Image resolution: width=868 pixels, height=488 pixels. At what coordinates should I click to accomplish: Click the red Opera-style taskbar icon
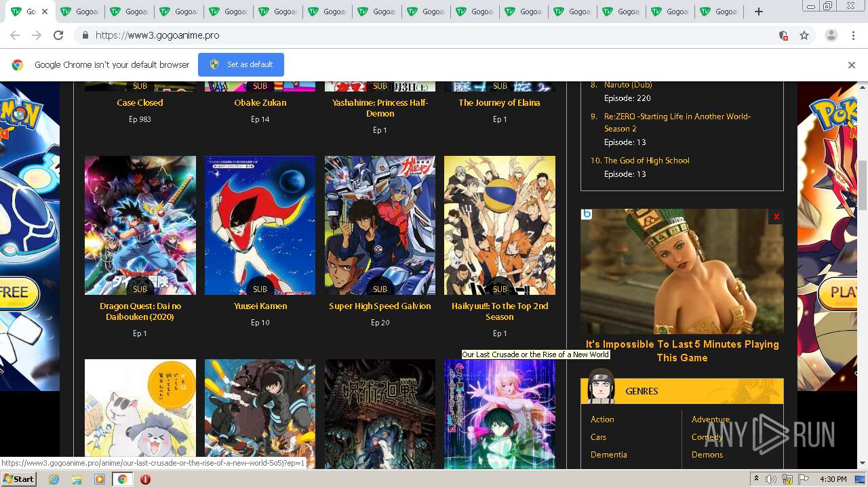[x=145, y=479]
